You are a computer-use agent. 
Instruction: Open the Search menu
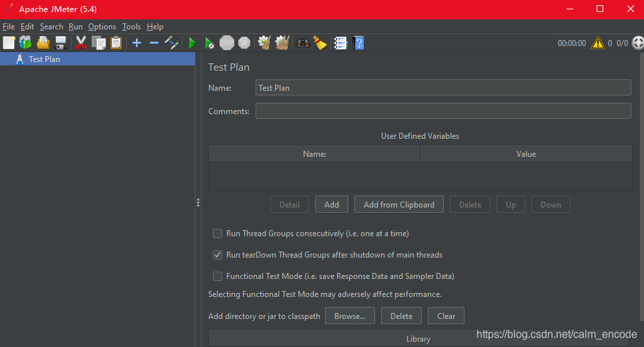tap(51, 27)
